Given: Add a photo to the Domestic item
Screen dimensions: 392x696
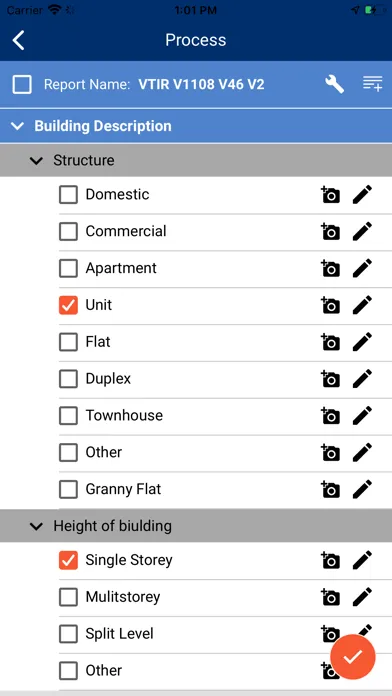Looking at the screenshot, I should pos(330,195).
